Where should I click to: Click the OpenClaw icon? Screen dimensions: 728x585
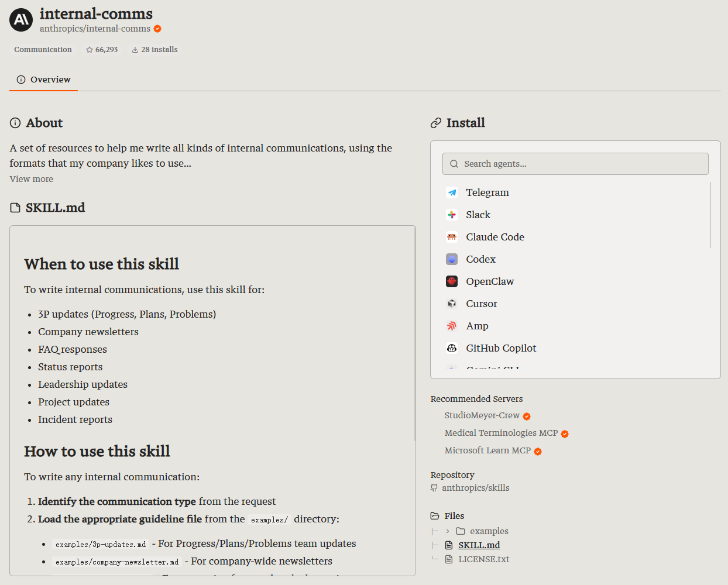point(452,281)
